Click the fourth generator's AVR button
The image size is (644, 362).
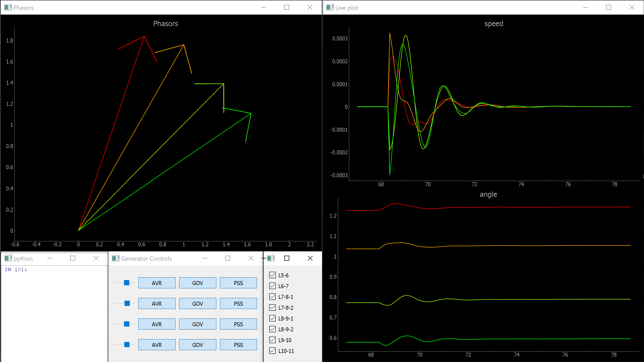157,345
